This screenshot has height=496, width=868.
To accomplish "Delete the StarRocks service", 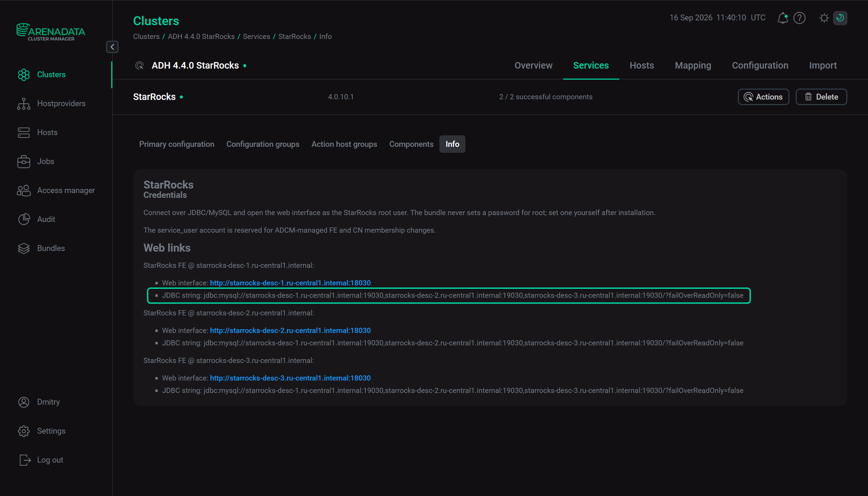I will click(821, 97).
